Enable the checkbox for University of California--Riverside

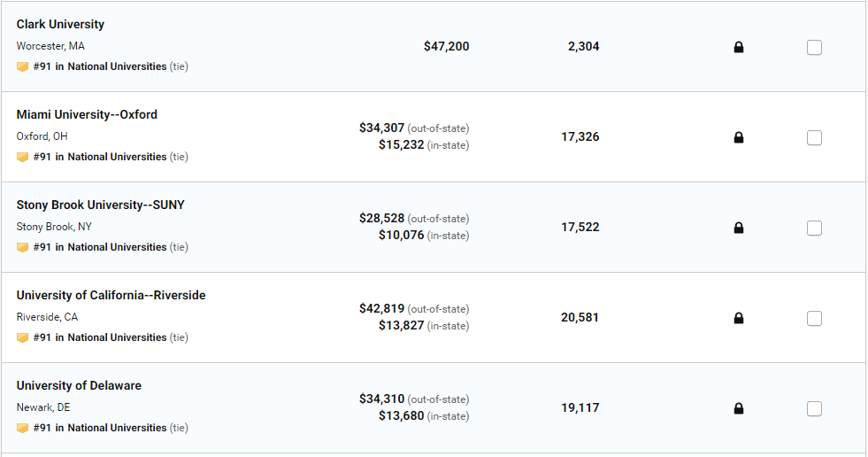tap(814, 318)
